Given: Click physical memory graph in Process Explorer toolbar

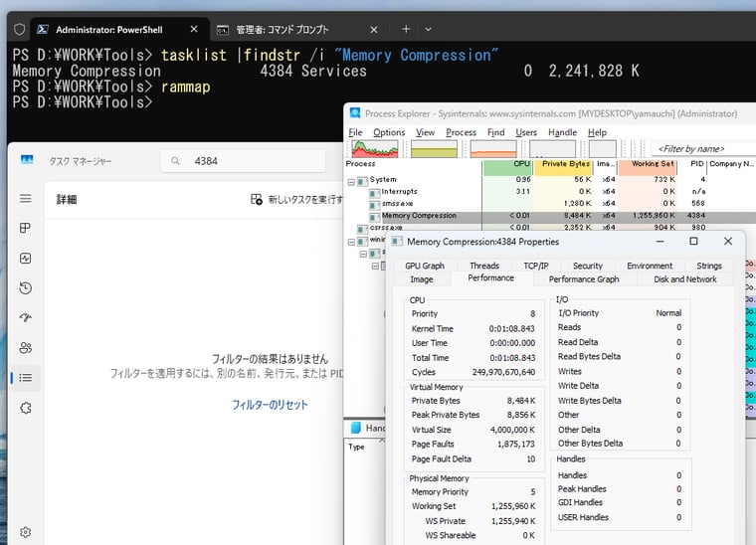Looking at the screenshot, I should pyautogui.click(x=493, y=149).
